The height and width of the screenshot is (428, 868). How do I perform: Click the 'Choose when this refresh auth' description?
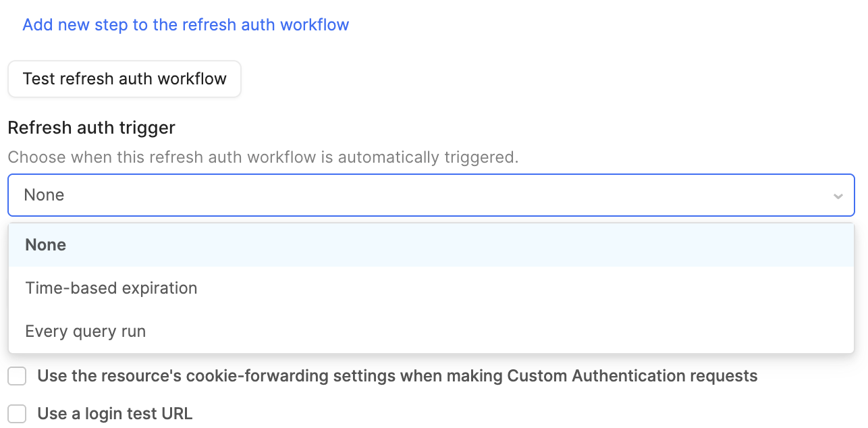click(263, 157)
